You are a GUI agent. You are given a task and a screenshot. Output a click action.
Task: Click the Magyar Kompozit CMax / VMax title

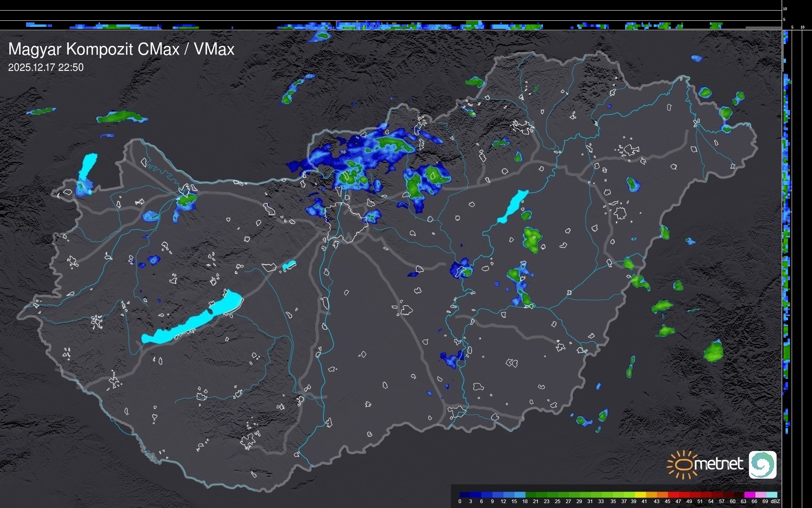coord(121,49)
